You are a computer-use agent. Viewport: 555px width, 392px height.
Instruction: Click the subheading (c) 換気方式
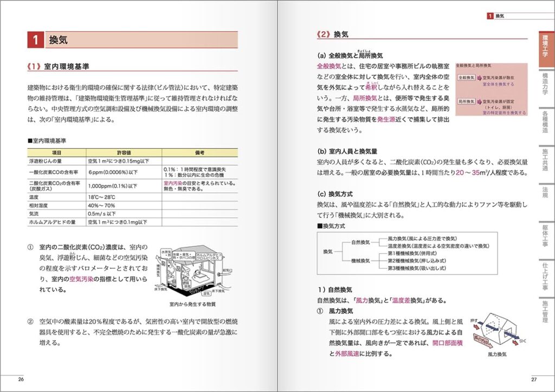(x=335, y=194)
